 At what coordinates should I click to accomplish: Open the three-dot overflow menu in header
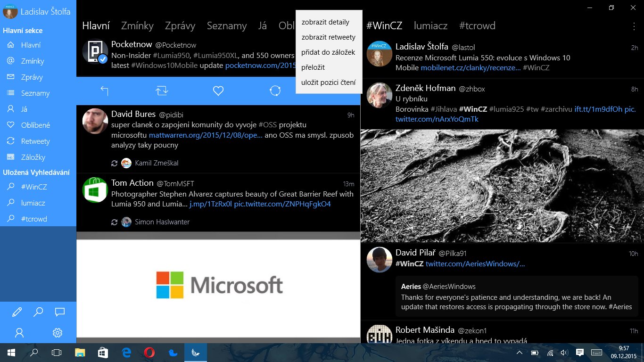pyautogui.click(x=634, y=26)
